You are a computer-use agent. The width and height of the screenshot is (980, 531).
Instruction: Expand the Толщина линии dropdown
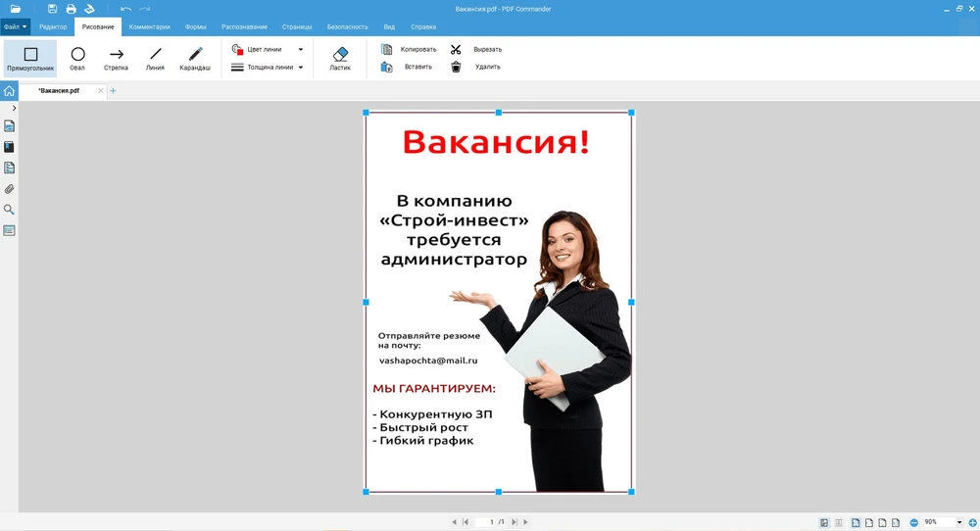[x=300, y=68]
